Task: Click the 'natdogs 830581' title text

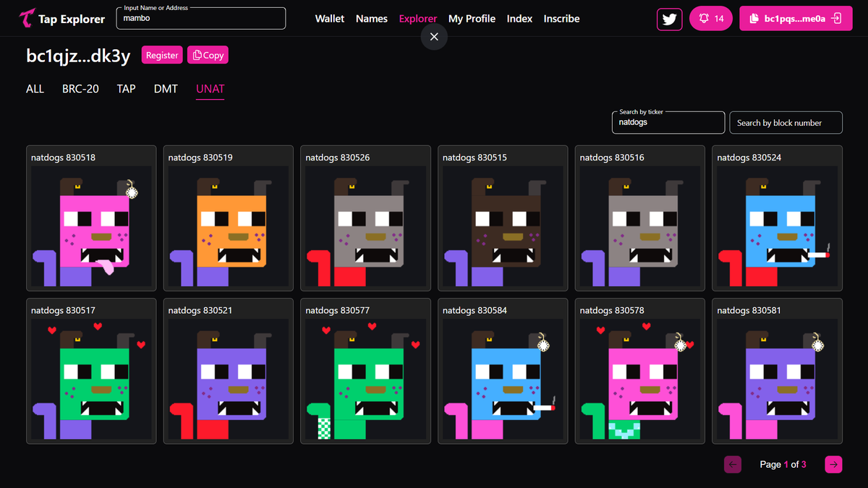Action: pos(749,310)
